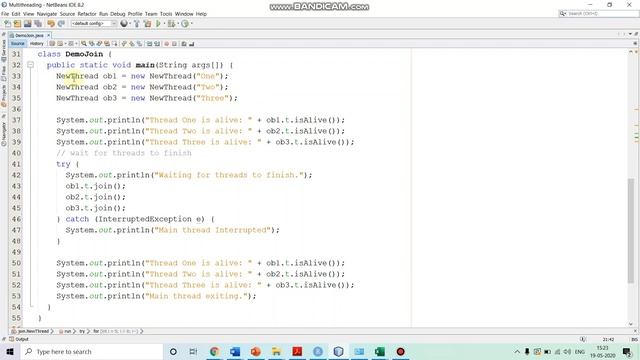Open the Debug Project dropdown arrow
The width and height of the screenshot is (640, 360).
click(178, 24)
